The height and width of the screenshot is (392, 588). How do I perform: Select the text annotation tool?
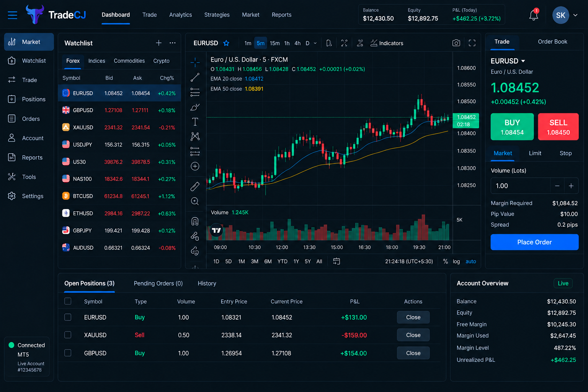[195, 122]
